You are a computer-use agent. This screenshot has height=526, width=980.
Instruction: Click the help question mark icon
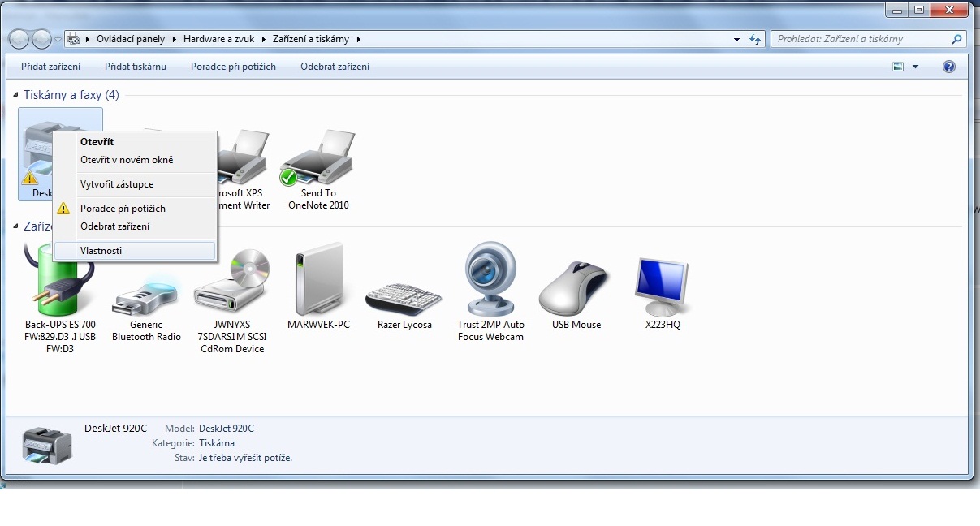point(949,67)
